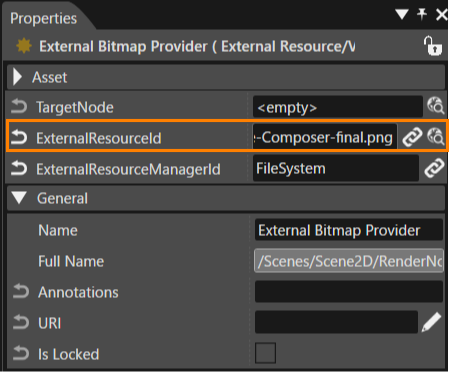Enable the Is Locked checkbox
The width and height of the screenshot is (449, 372).
click(265, 353)
